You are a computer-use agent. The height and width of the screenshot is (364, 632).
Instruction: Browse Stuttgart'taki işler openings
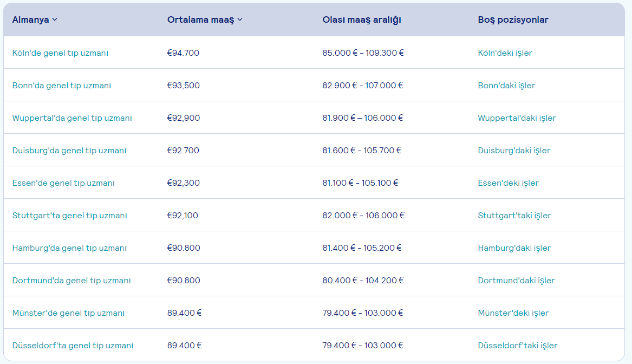pos(514,216)
